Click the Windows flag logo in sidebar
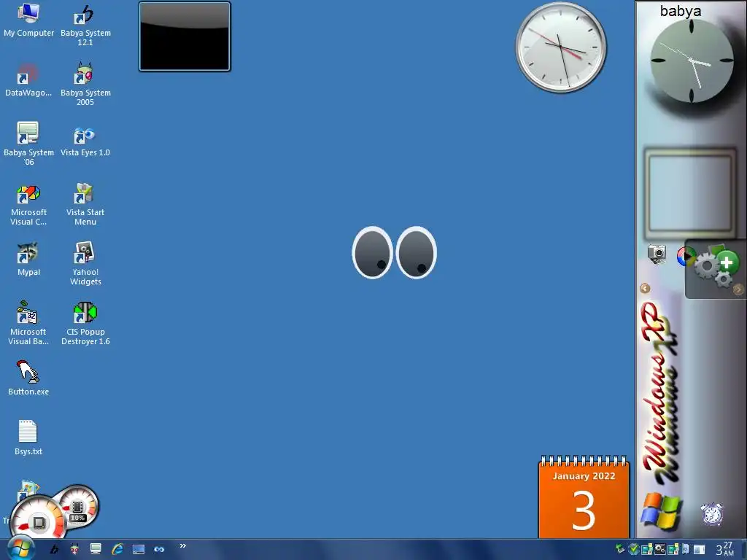The height and width of the screenshot is (560, 747). click(661, 511)
